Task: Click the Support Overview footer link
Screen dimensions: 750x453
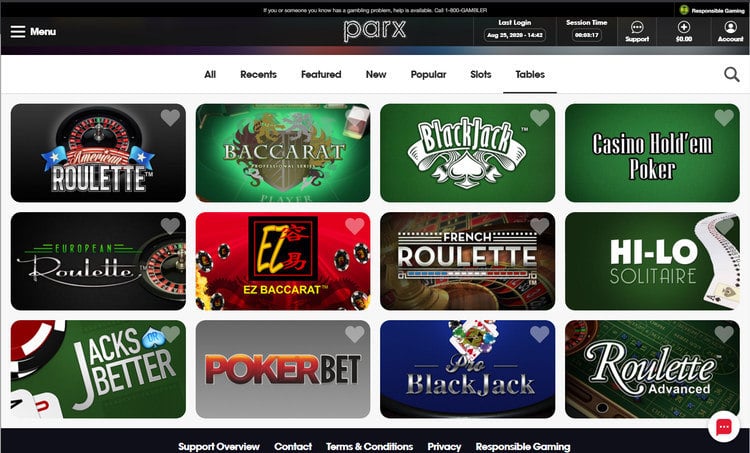Action: pos(219,446)
